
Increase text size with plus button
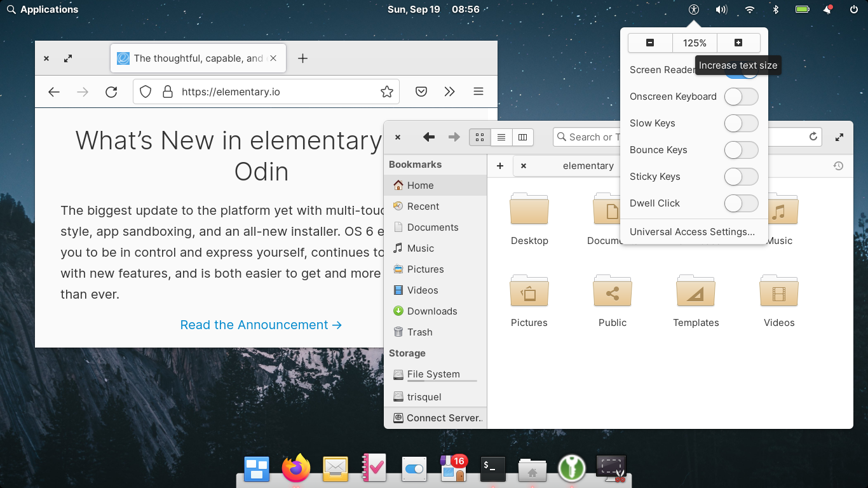(x=738, y=43)
